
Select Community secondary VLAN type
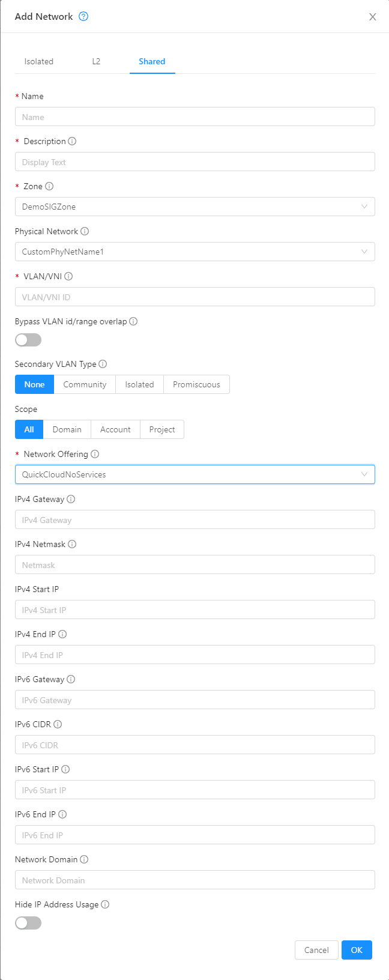click(x=85, y=384)
